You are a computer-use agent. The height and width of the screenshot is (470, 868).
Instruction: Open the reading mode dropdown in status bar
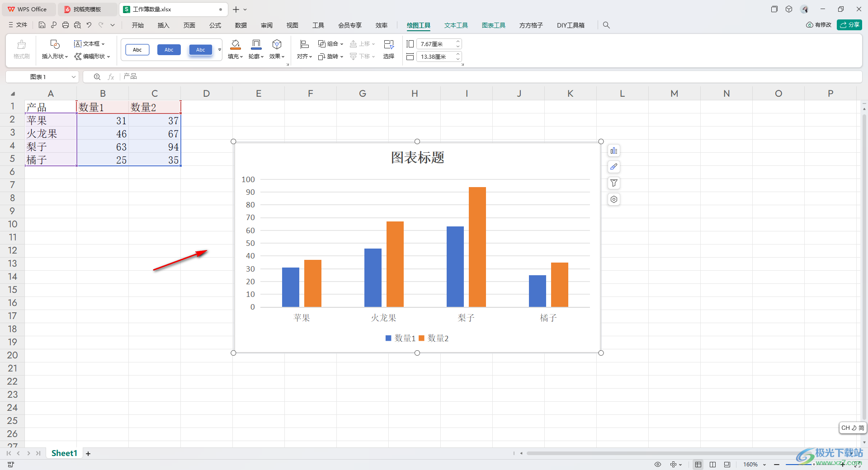(x=680, y=465)
